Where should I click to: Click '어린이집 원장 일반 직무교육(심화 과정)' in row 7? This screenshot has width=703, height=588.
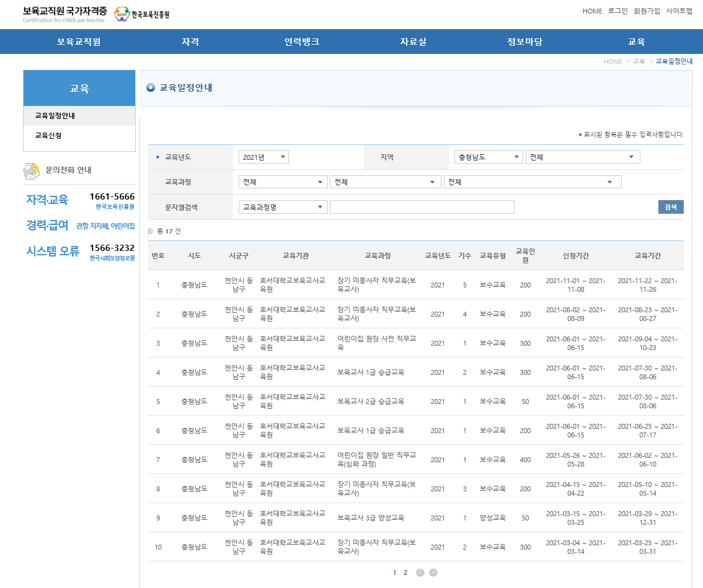(377, 459)
